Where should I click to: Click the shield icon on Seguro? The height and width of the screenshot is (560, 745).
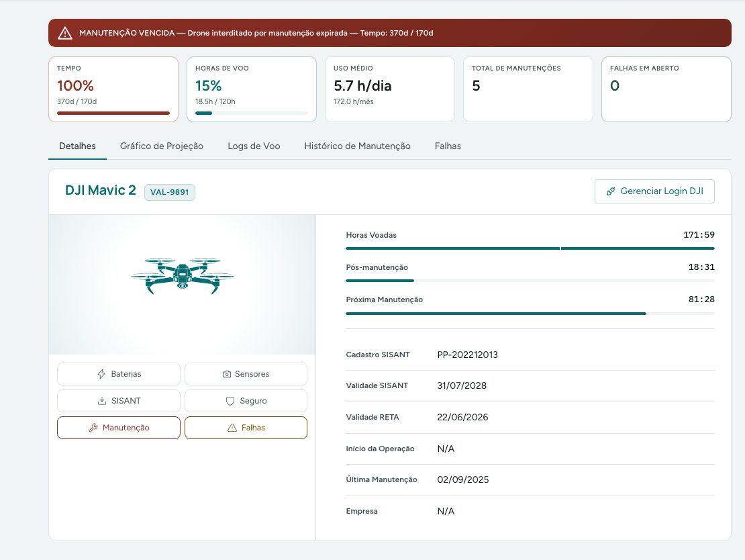[230, 402]
